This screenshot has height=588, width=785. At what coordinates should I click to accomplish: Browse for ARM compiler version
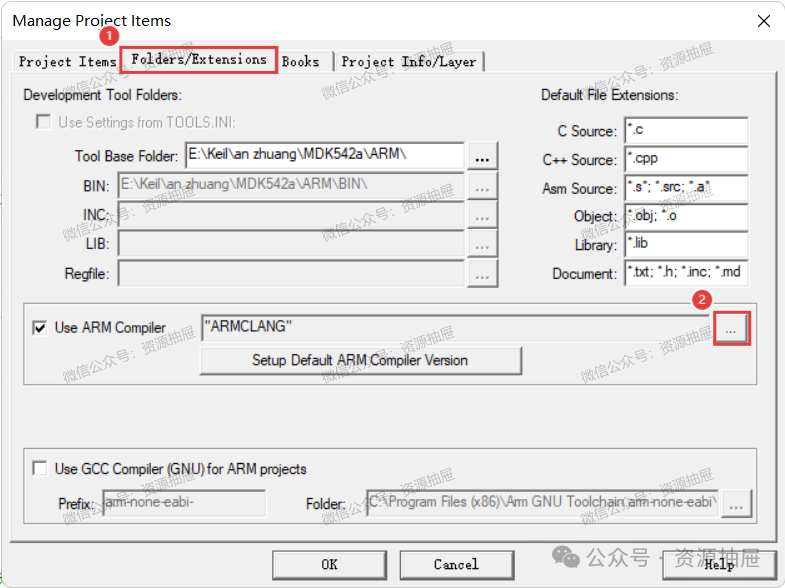click(731, 328)
